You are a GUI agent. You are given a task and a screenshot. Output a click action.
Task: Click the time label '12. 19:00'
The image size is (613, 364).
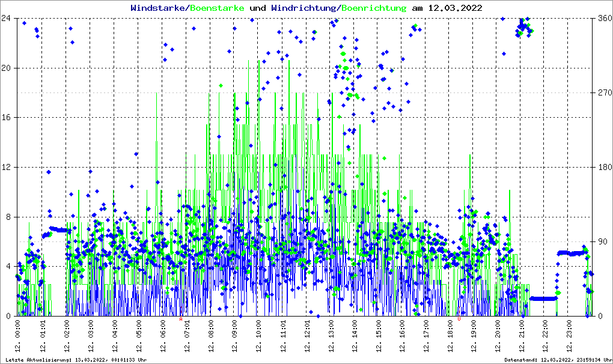[x=474, y=335]
